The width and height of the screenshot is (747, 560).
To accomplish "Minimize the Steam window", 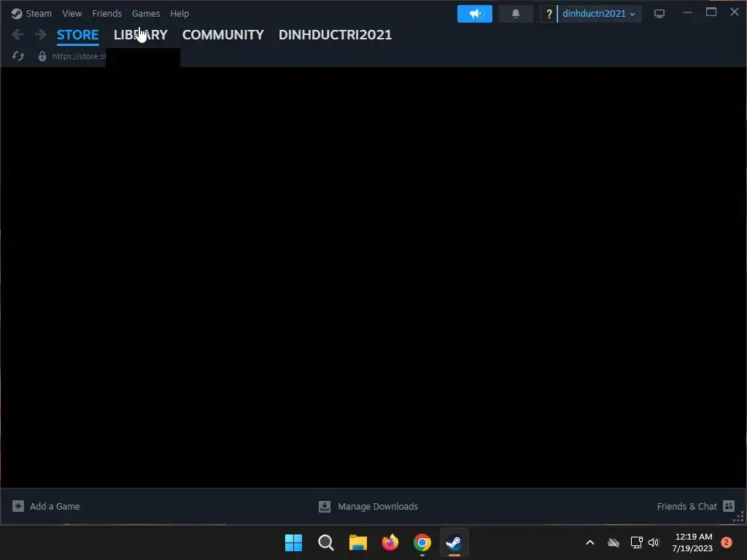I will pyautogui.click(x=687, y=13).
